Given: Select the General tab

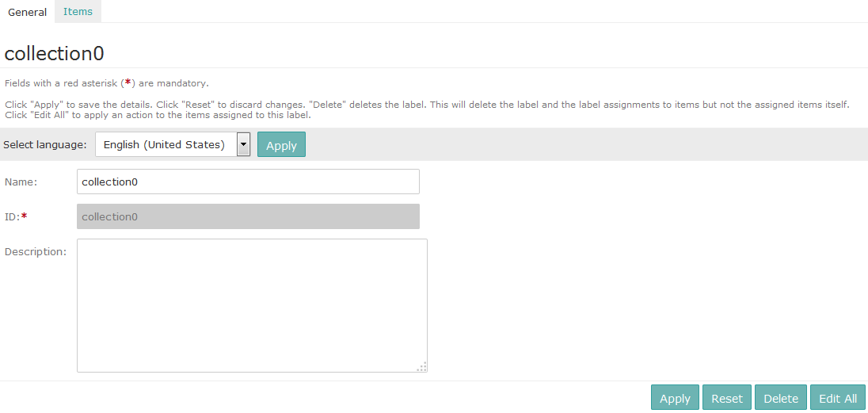Looking at the screenshot, I should (x=27, y=12).
